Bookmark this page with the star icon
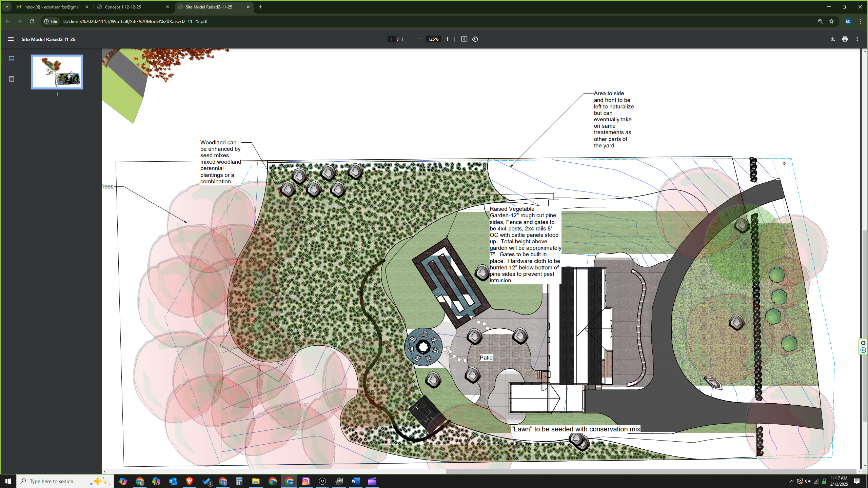This screenshot has width=868, height=488. [831, 21]
